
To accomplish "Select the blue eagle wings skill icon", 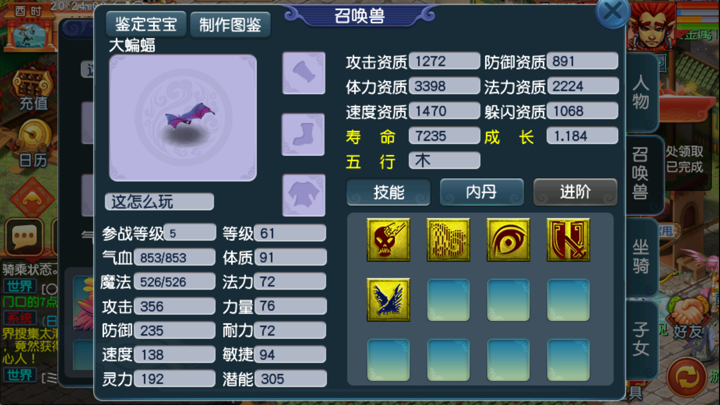I will (388, 299).
